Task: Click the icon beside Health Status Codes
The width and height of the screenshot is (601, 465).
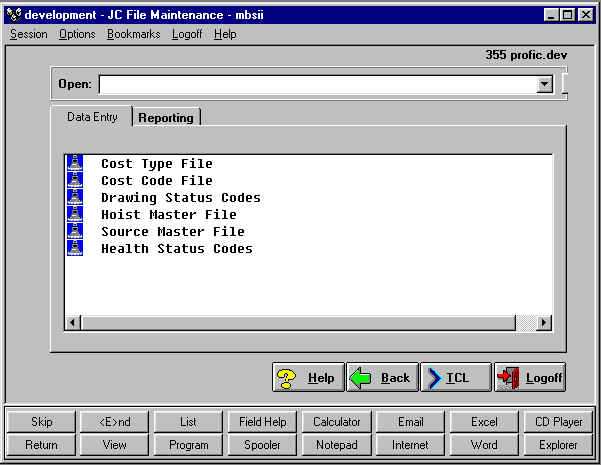Action: click(75, 248)
